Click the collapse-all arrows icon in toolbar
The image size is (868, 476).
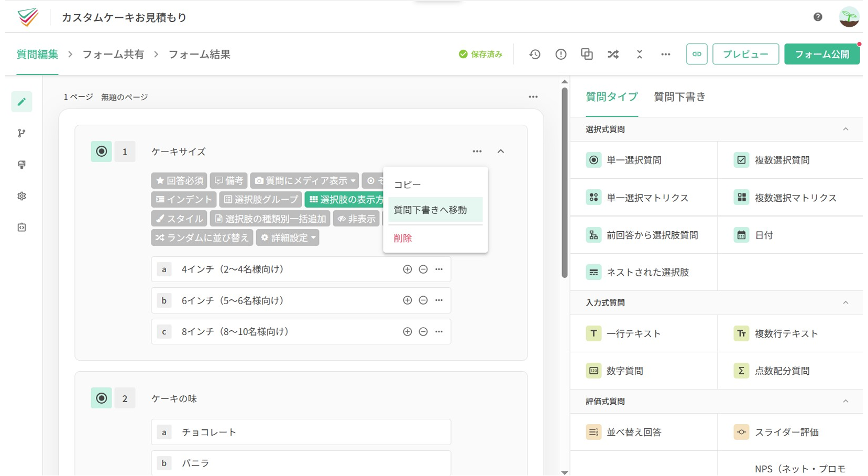coord(639,54)
